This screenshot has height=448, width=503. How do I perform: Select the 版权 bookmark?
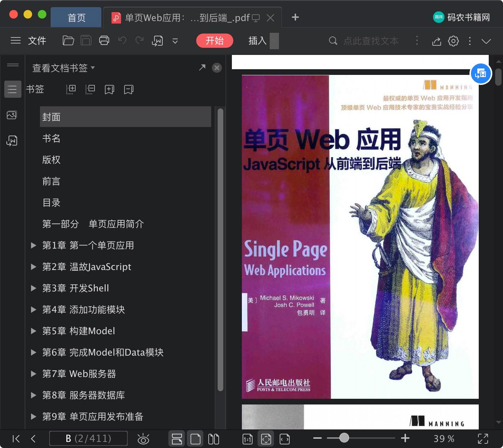tap(51, 160)
